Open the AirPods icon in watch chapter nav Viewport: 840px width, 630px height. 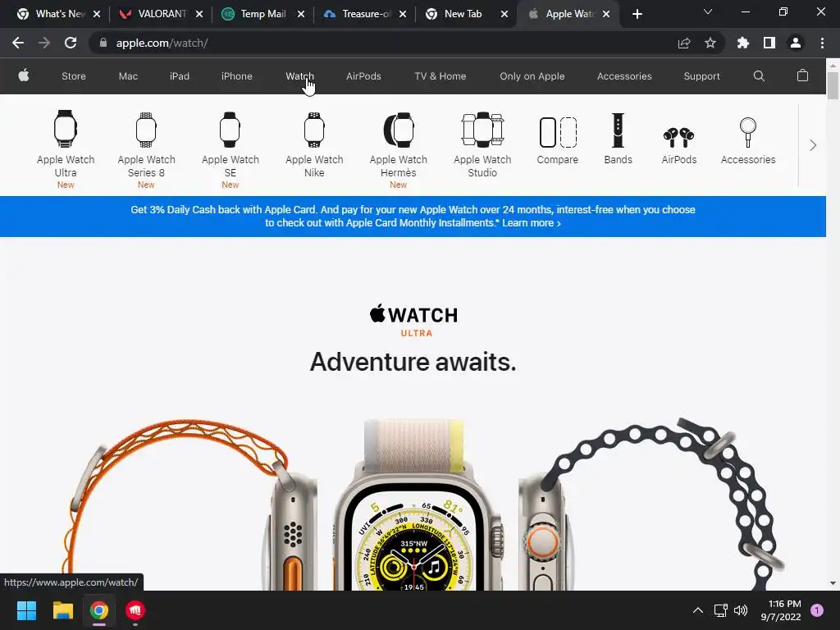[x=678, y=137]
